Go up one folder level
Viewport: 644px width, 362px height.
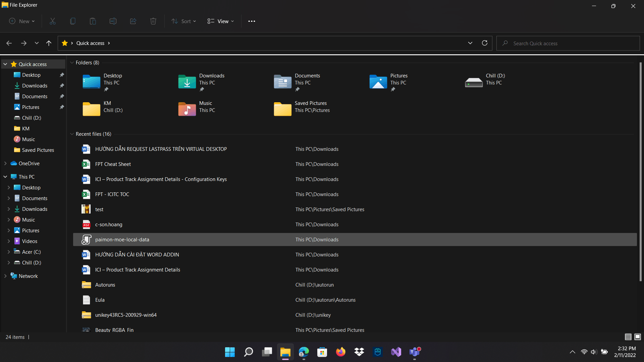coord(49,43)
